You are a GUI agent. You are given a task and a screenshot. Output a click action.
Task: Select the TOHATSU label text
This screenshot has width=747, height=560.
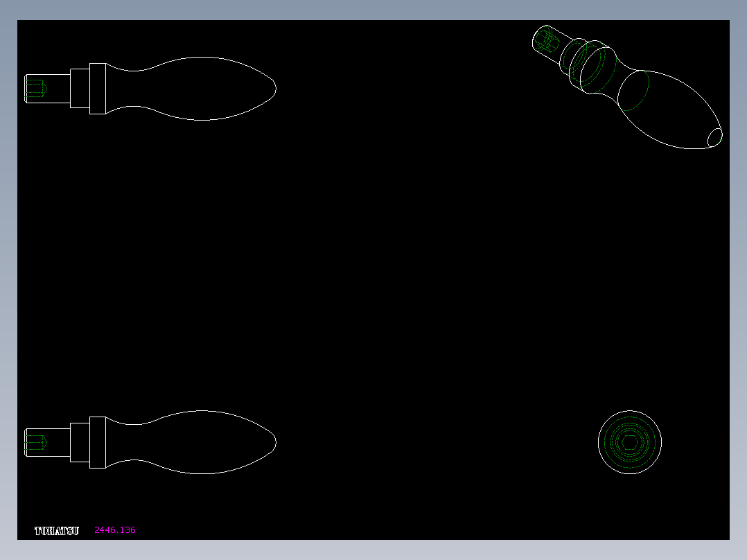coord(57,530)
